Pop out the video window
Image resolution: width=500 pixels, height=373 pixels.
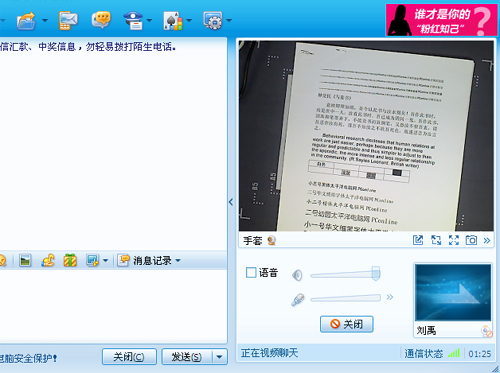418,240
